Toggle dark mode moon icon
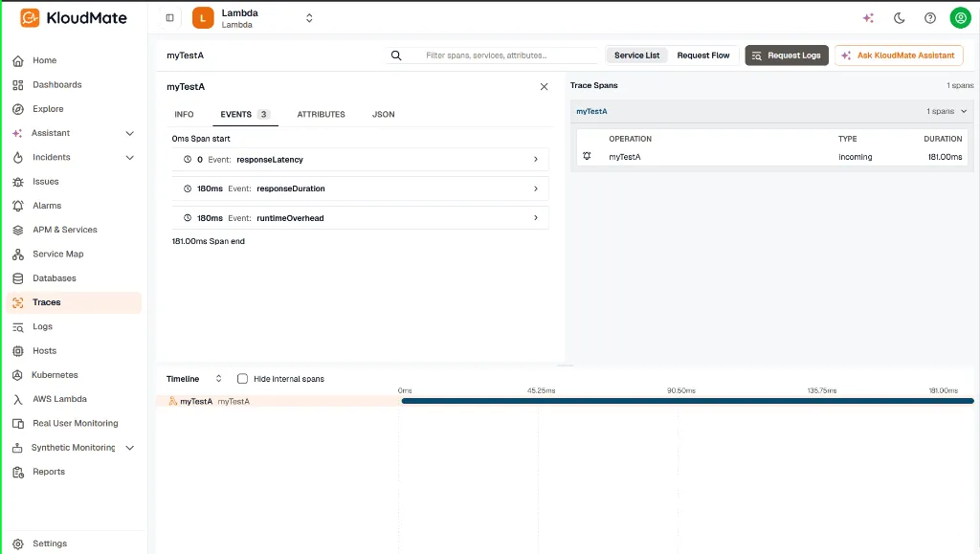The width and height of the screenshot is (980, 554). pos(900,18)
